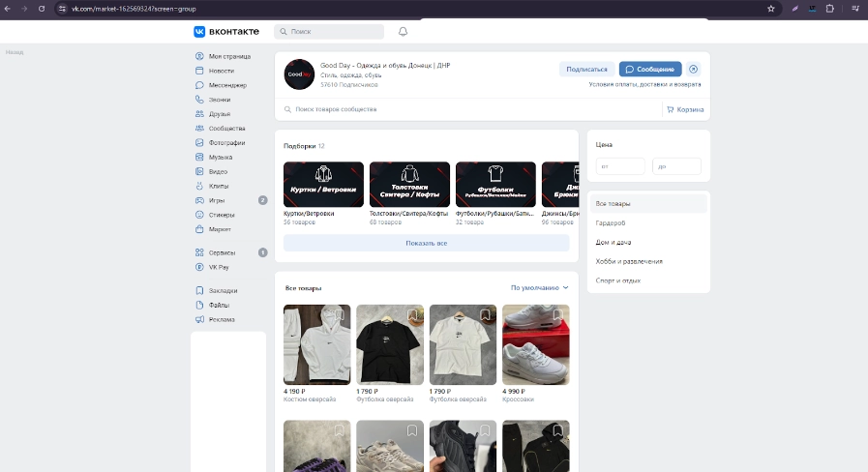Click the Назад link on the left

tap(15, 52)
